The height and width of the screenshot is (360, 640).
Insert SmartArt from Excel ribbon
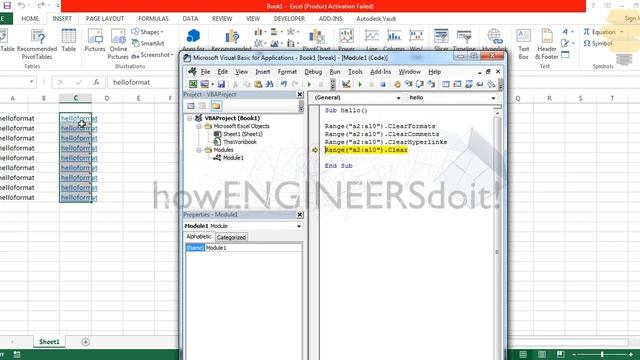(x=148, y=43)
